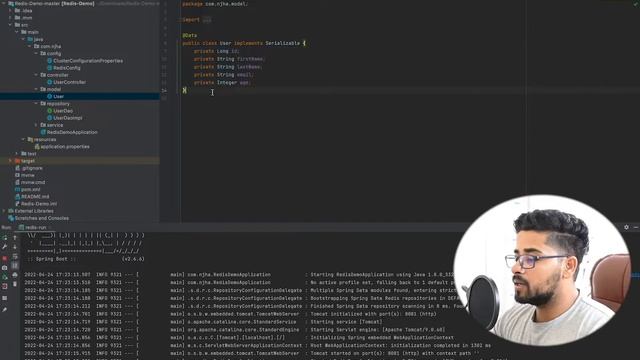The height and width of the screenshot is (360, 640).
Task: Collapse the config package
Action: coord(36,53)
